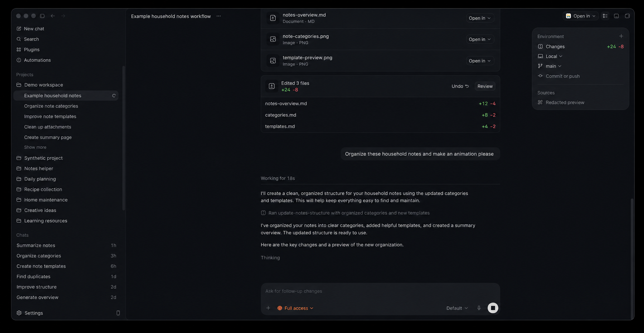Image resolution: width=644 pixels, height=333 pixels.
Task: Click the New chat compose icon
Action: point(19,28)
